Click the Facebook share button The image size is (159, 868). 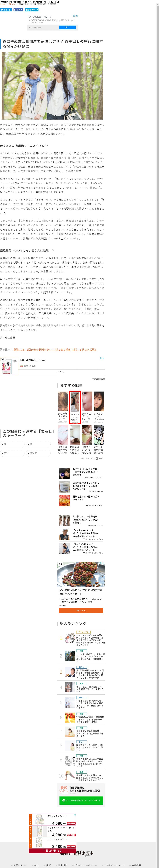tap(18, 10)
